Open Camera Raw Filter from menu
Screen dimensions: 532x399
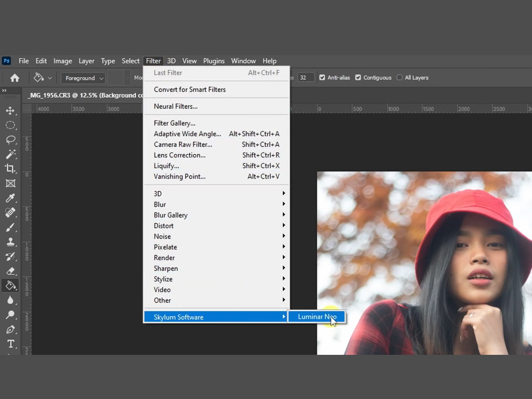(183, 144)
